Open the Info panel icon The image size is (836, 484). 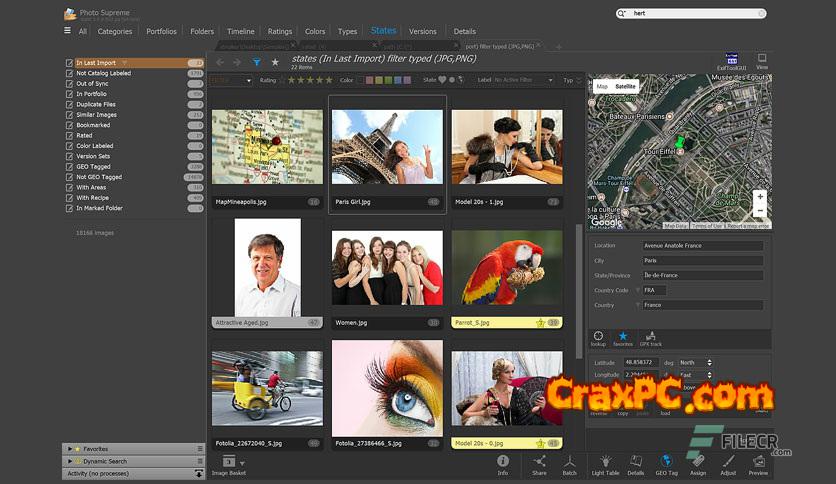503,462
